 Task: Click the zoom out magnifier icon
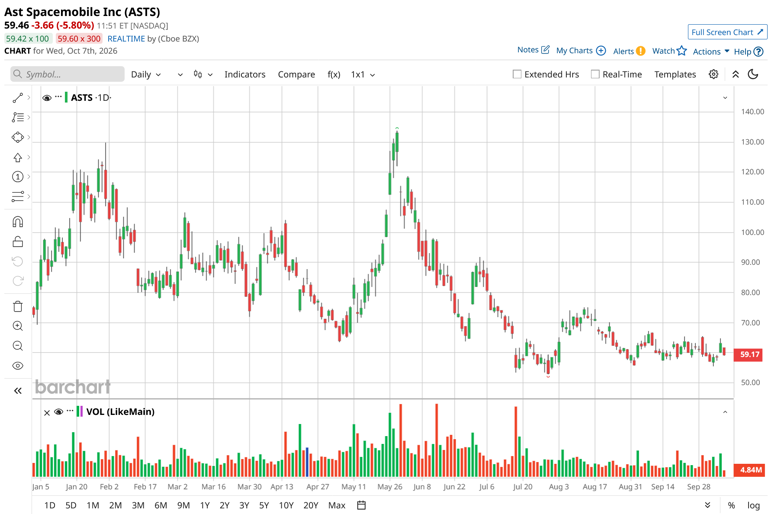[18, 346]
